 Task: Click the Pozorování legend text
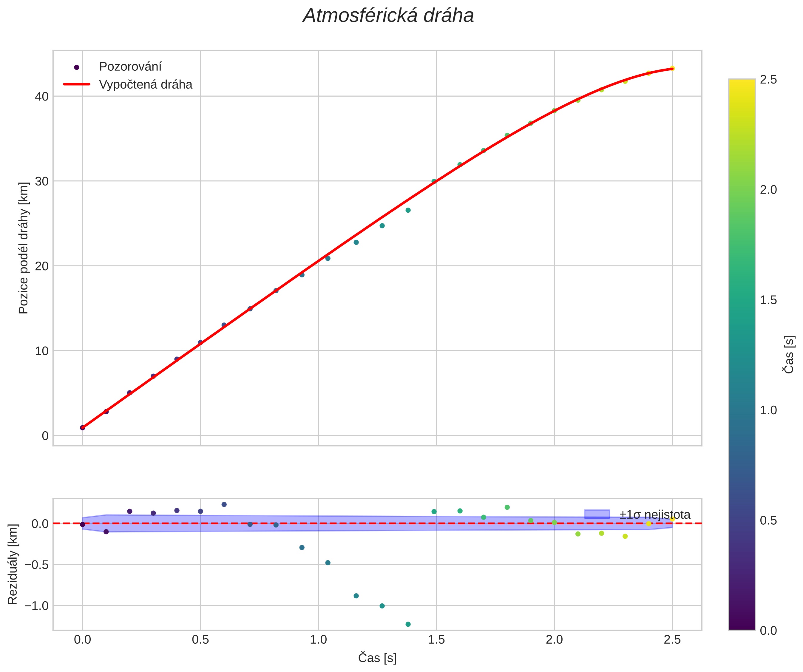130,67
